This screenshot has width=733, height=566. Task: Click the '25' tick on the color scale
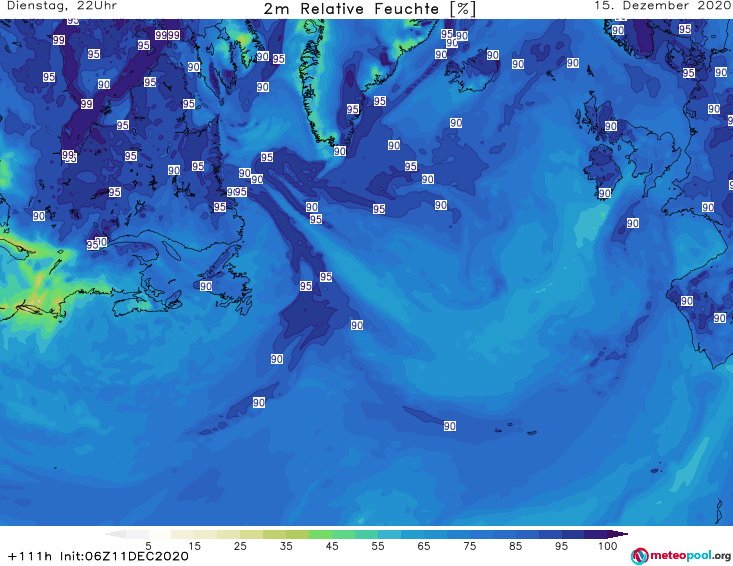click(x=240, y=546)
